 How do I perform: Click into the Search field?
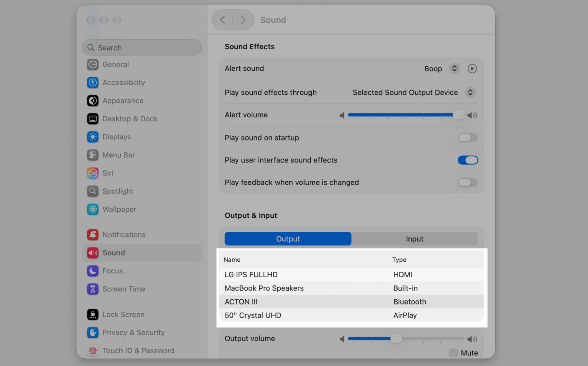pyautogui.click(x=142, y=48)
